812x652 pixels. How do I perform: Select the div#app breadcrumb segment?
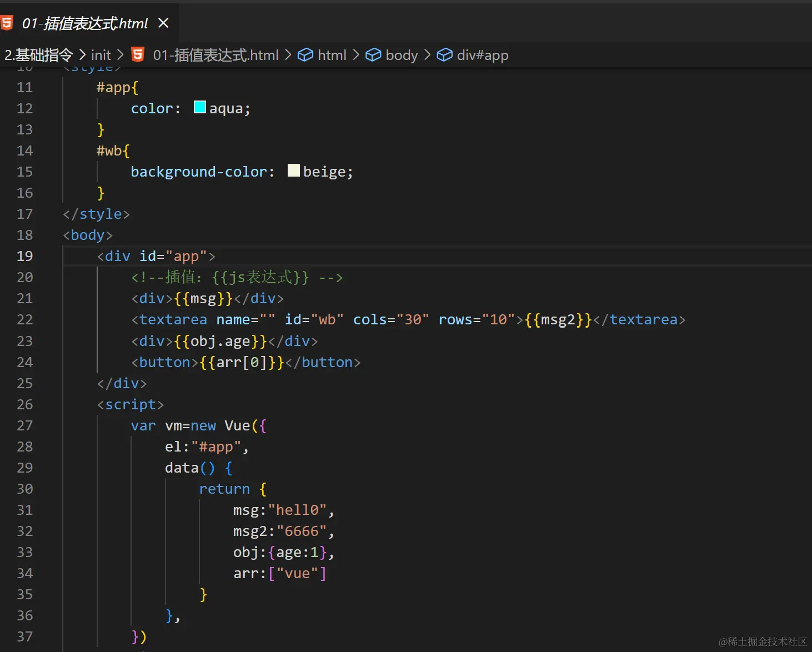click(x=482, y=55)
